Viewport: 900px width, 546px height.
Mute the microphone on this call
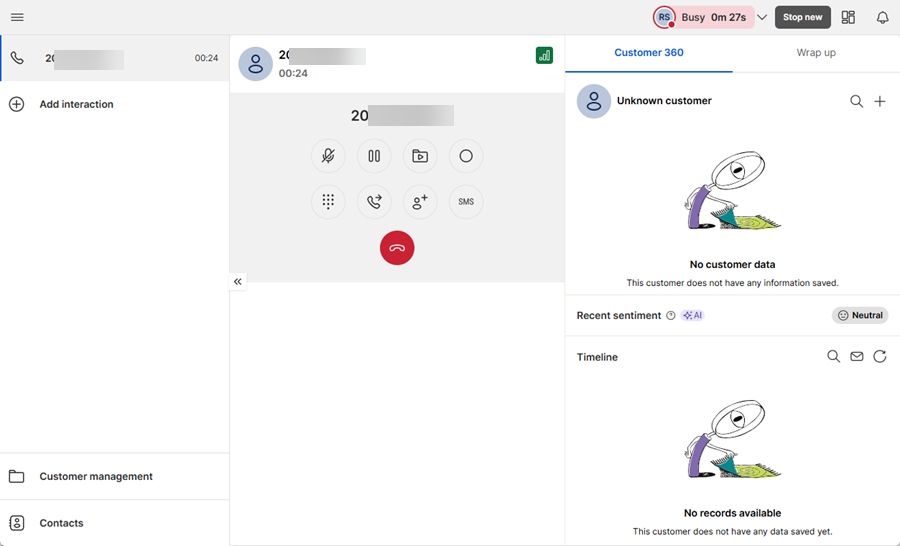(328, 156)
